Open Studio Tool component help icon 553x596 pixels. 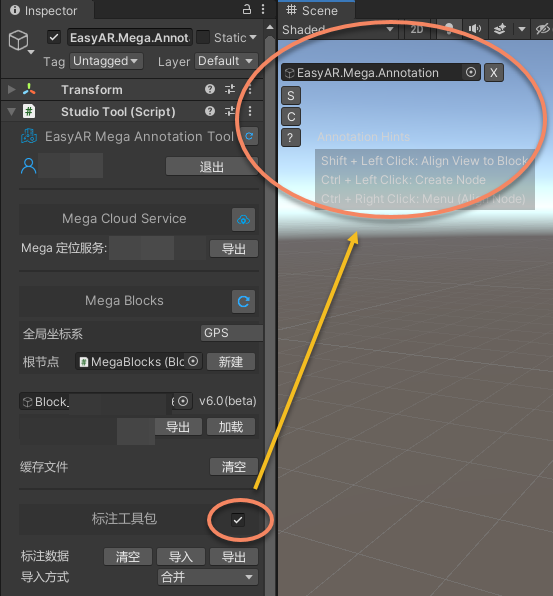coord(210,111)
